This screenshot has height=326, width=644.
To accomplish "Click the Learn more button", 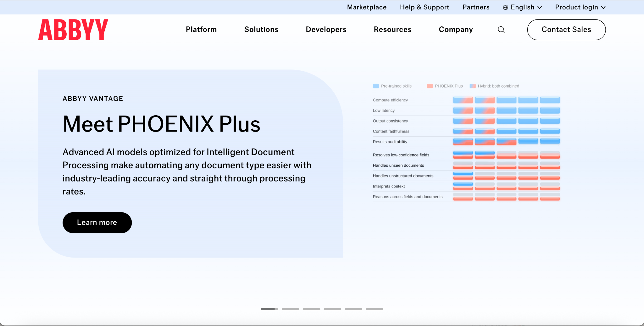I will pos(97,223).
